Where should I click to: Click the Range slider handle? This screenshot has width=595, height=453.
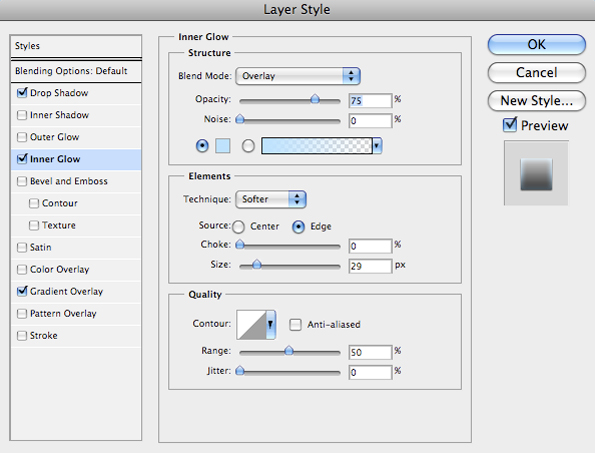pos(289,351)
